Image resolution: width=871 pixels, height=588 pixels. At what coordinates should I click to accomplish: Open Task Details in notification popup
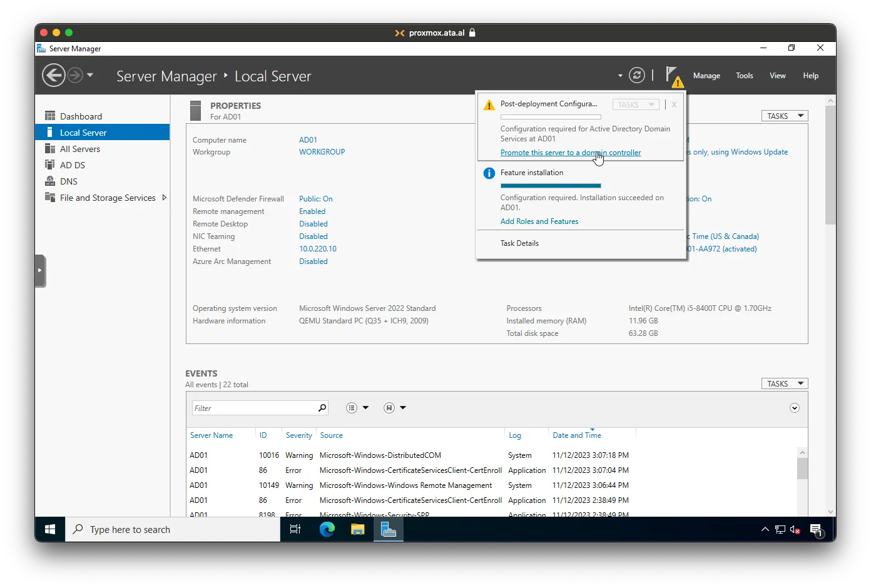tap(519, 243)
